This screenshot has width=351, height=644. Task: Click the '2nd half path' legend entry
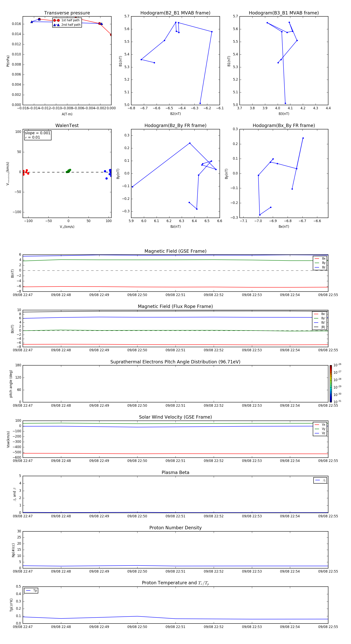(67, 25)
